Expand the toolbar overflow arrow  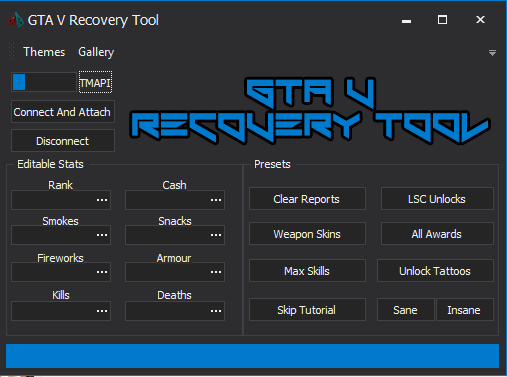point(492,53)
